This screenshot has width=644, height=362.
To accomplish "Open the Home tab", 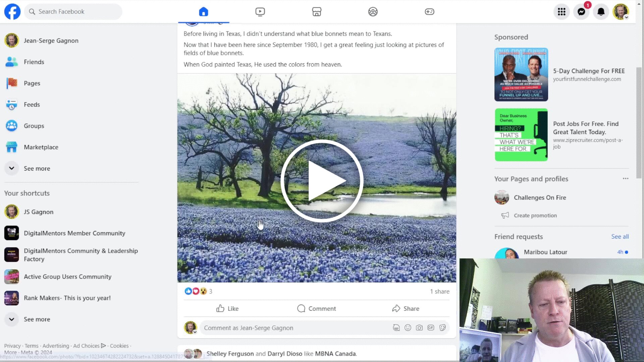I will [204, 12].
